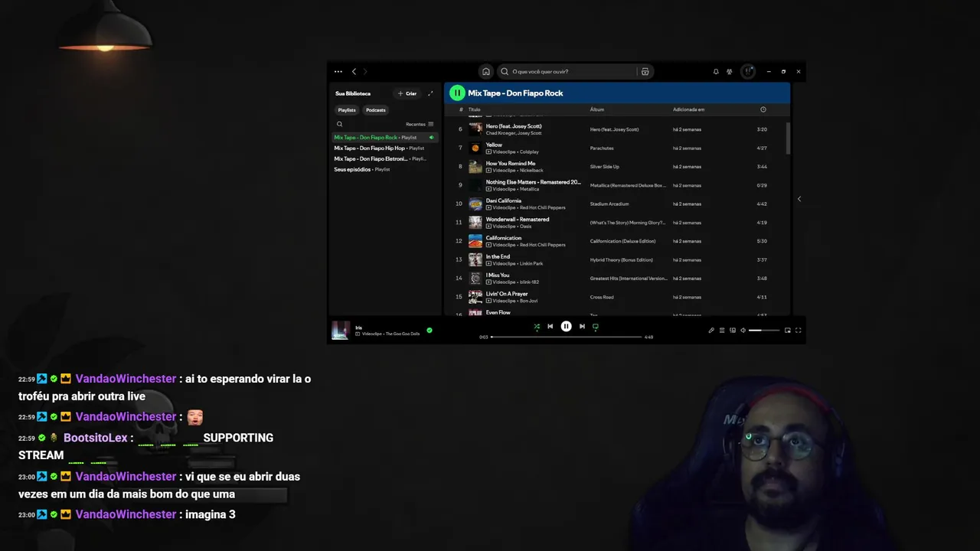Open Mix Tape - Don Fiapo Rock playlist
The height and width of the screenshot is (551, 980).
coord(384,138)
